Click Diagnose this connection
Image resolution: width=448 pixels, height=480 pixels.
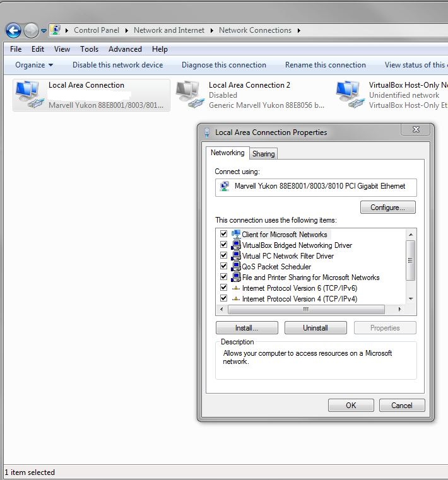224,65
